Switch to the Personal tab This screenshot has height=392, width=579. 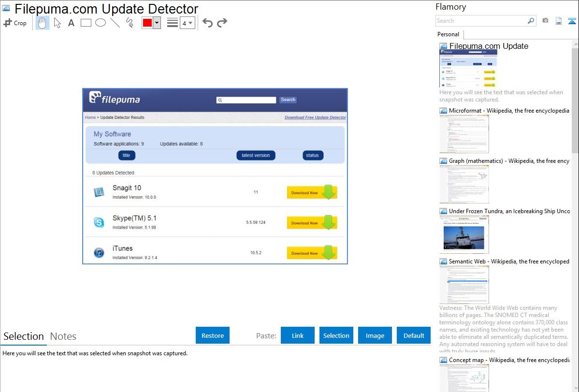click(449, 34)
